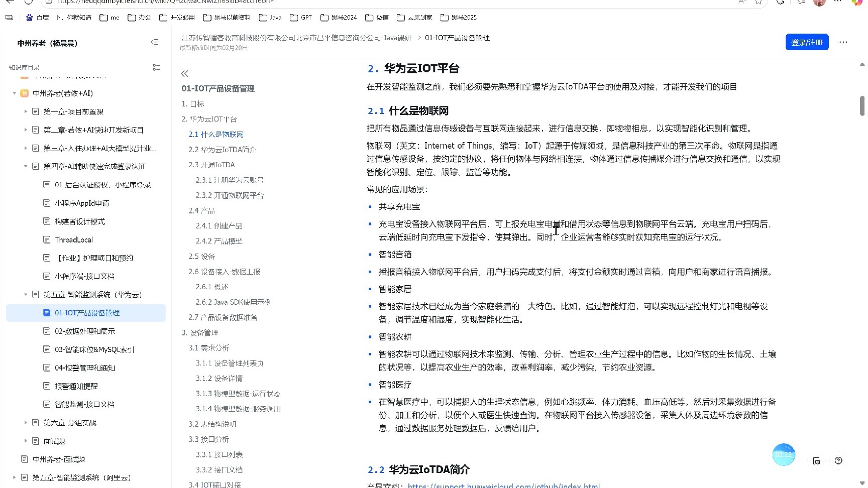
Task: Expand the 第六章-分组实战 node
Action: tap(26, 423)
